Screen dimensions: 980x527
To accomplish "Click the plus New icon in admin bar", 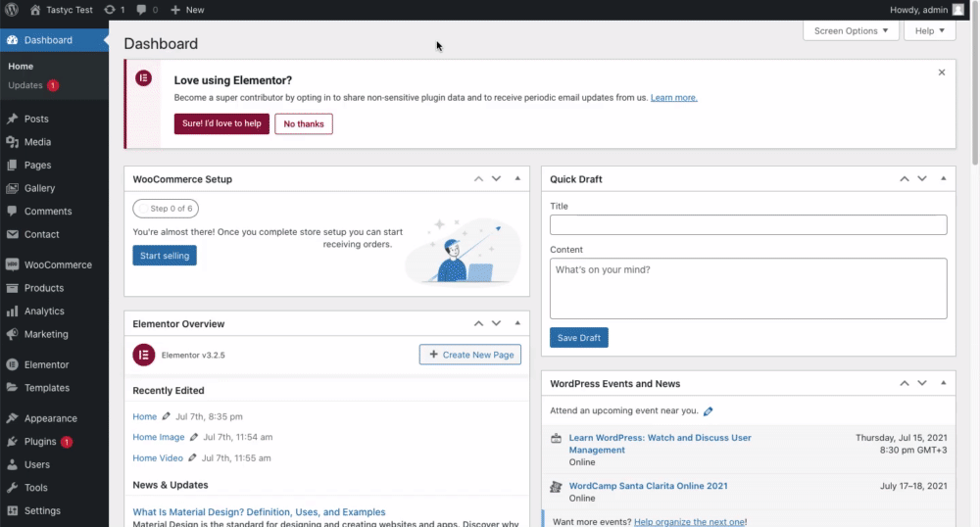I will coord(175,10).
